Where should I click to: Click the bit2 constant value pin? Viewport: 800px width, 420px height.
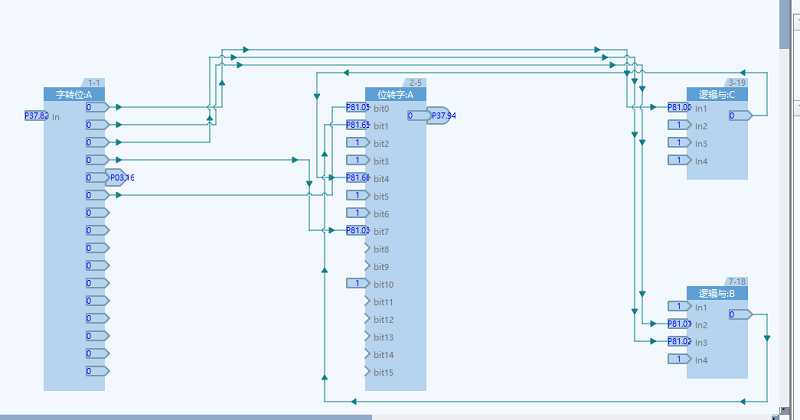tap(357, 143)
